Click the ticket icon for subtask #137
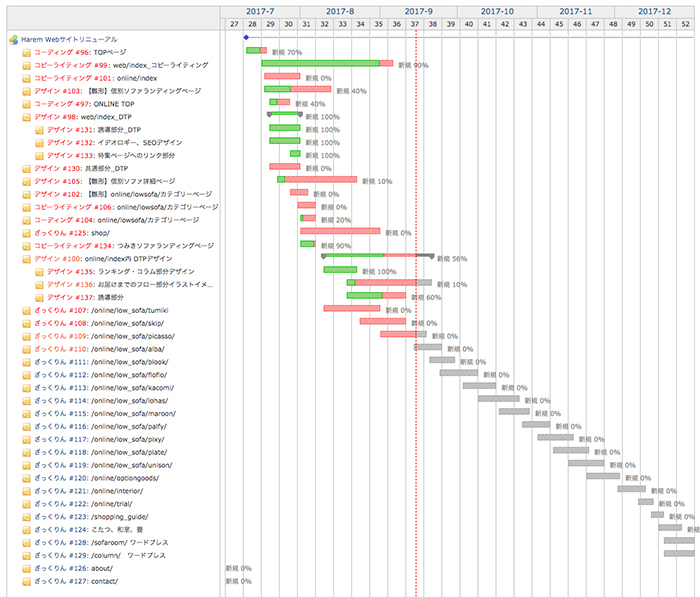Image resolution: width=700 pixels, height=597 pixels. [x=39, y=298]
